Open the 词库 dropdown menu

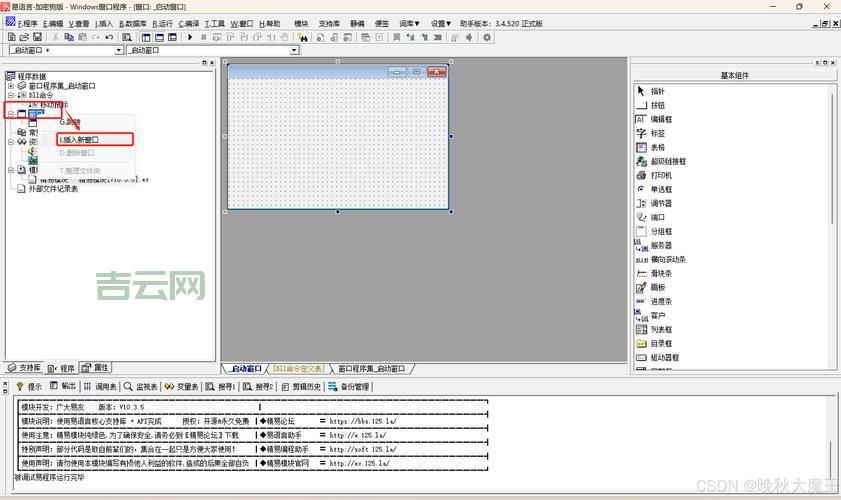pos(410,23)
